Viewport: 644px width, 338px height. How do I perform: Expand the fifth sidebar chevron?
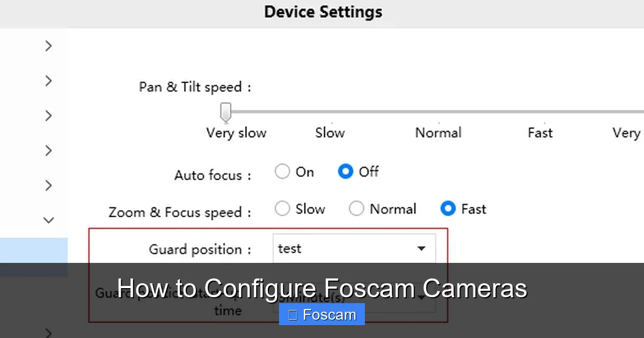click(48, 185)
